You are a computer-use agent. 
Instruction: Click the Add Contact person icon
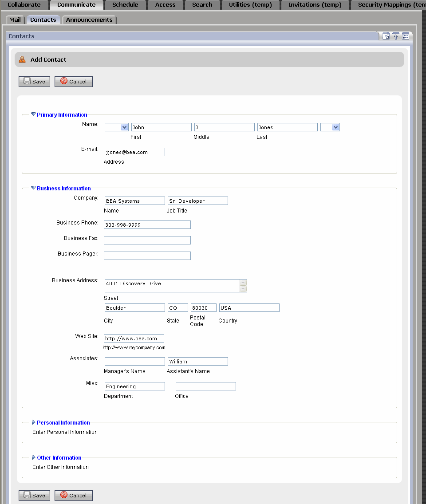tap(22, 59)
